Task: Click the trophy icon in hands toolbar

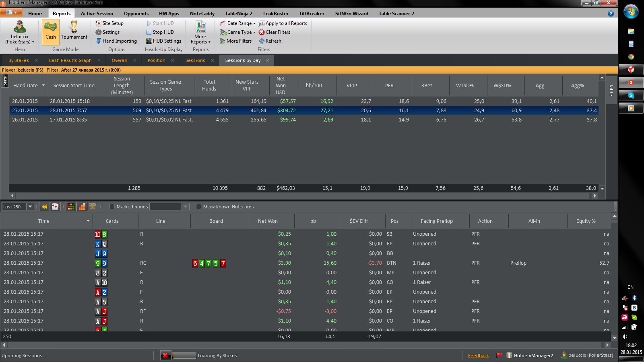Action: coord(93,207)
